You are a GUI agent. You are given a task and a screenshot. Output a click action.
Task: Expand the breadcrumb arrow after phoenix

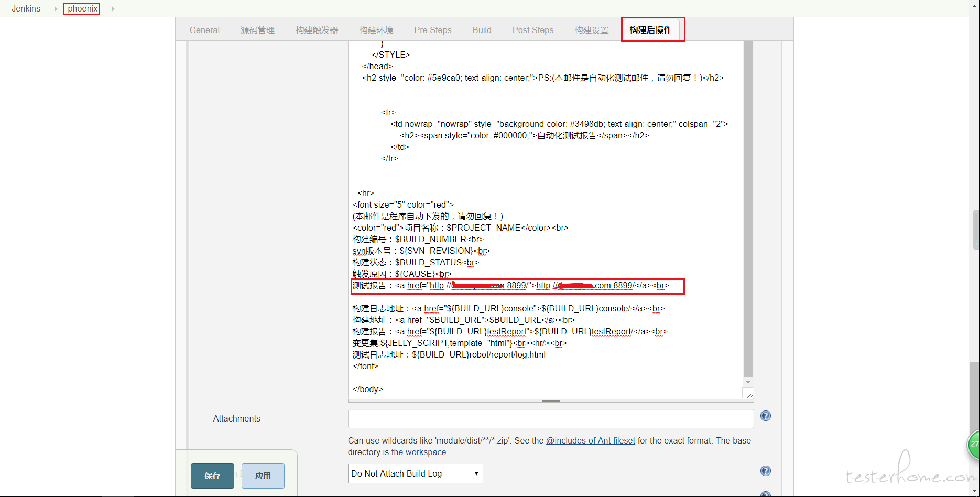pos(113,9)
